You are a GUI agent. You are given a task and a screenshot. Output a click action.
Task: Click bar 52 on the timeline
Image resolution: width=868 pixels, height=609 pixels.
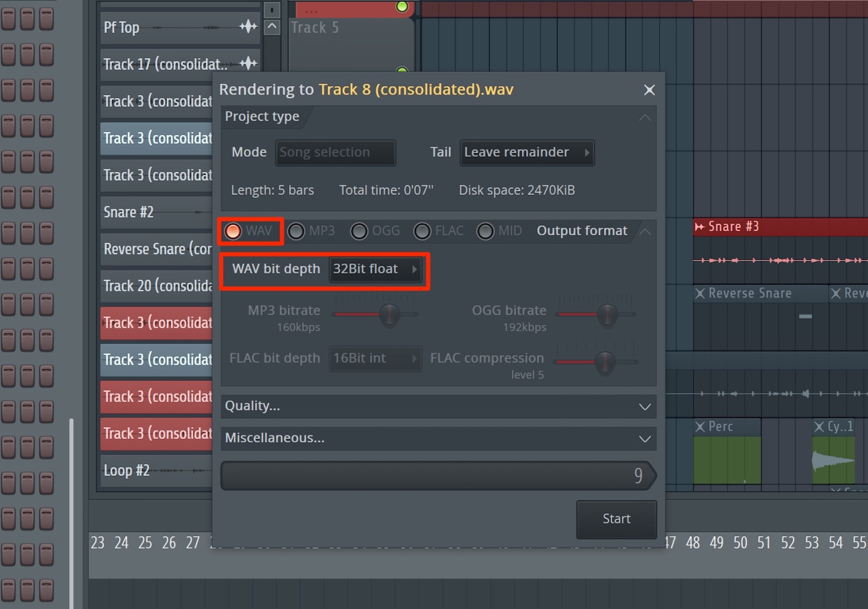(788, 543)
